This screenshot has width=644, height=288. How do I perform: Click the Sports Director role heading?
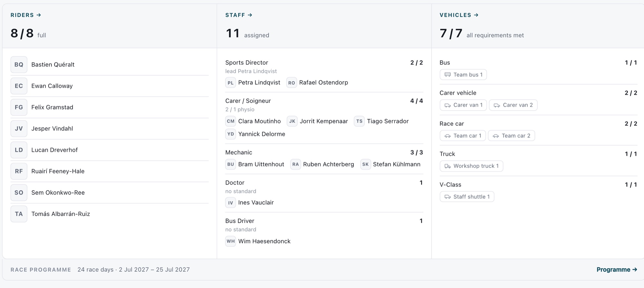tap(247, 63)
